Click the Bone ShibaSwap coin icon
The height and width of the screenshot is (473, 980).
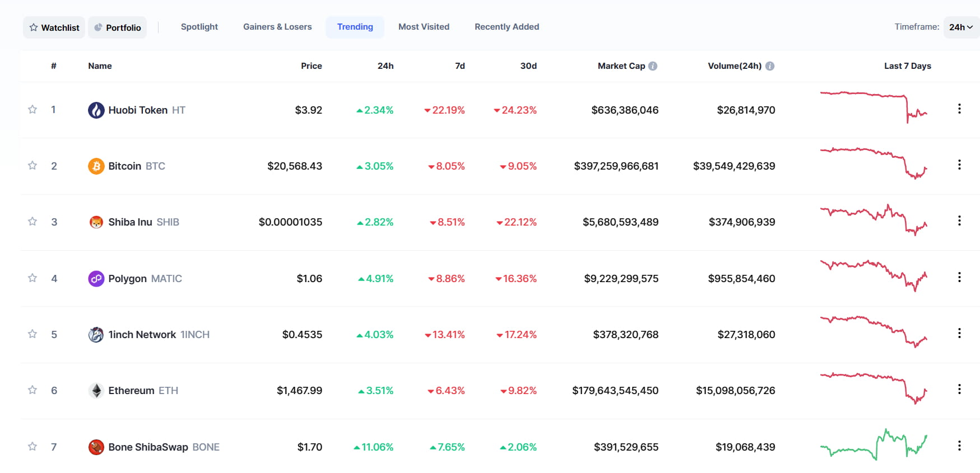click(96, 447)
